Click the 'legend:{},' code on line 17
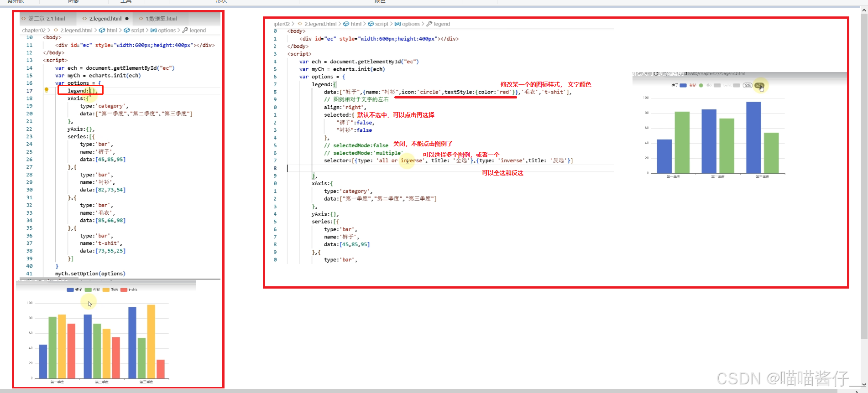Screen dimensions: 868x393 click(x=83, y=91)
